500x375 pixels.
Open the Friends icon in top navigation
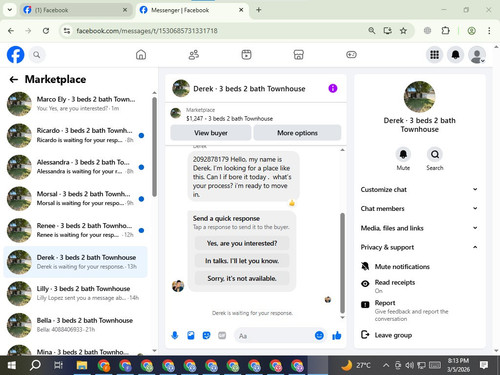pos(194,55)
